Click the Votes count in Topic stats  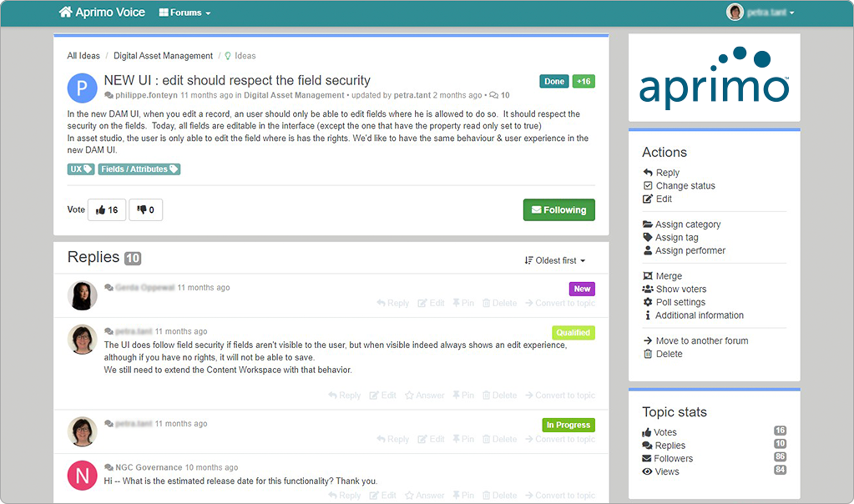click(x=780, y=431)
